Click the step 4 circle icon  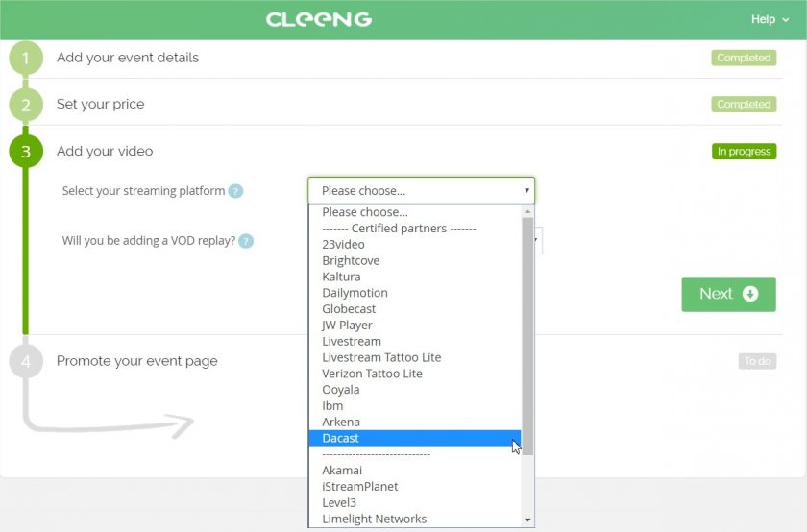point(26,361)
